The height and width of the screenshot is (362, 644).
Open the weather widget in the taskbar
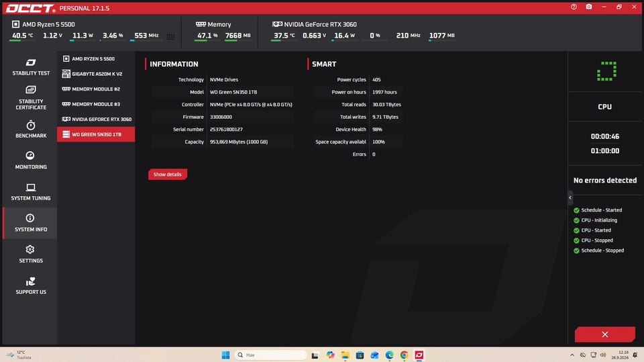[19, 355]
